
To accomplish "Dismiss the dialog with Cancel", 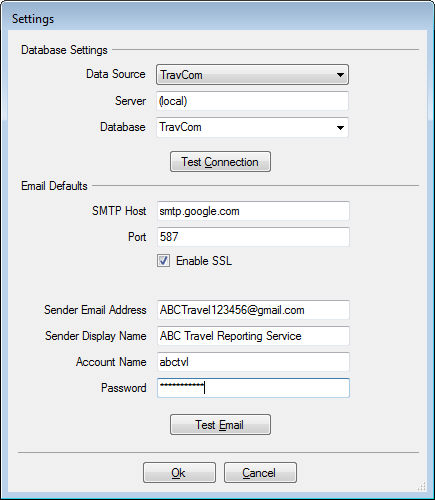I will point(260,473).
